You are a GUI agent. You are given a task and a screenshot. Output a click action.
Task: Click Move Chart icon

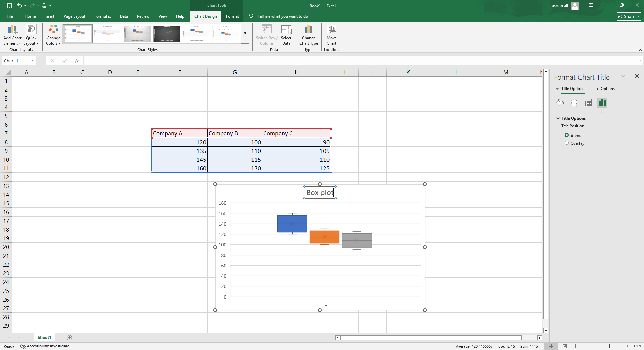(x=332, y=35)
